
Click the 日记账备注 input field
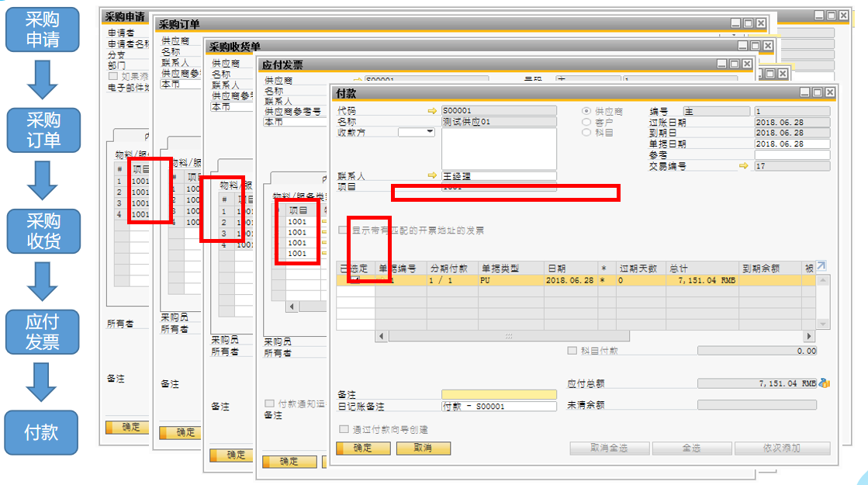(499, 406)
